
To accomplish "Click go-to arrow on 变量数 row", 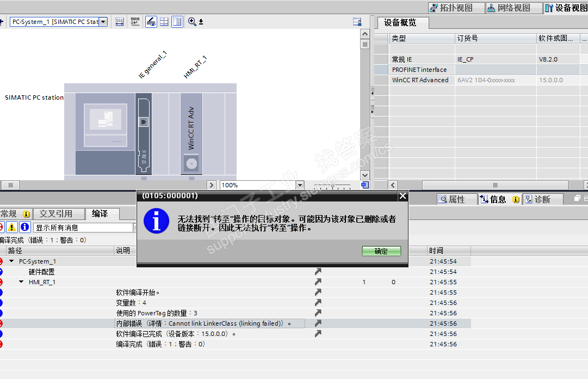I will click(318, 302).
